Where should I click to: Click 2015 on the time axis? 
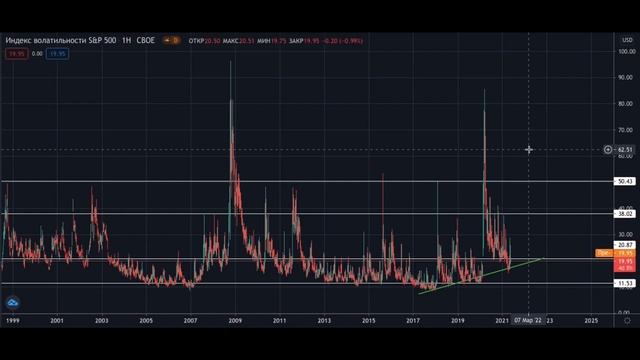[x=369, y=321]
